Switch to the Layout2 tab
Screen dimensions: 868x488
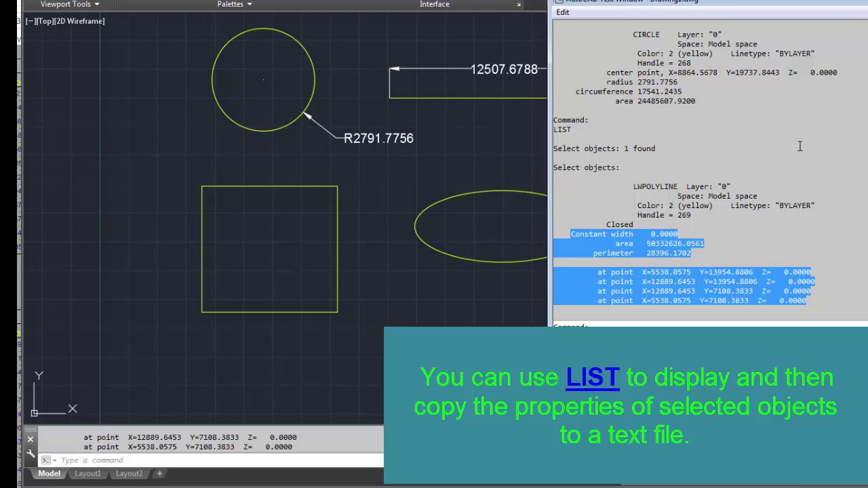click(x=129, y=473)
